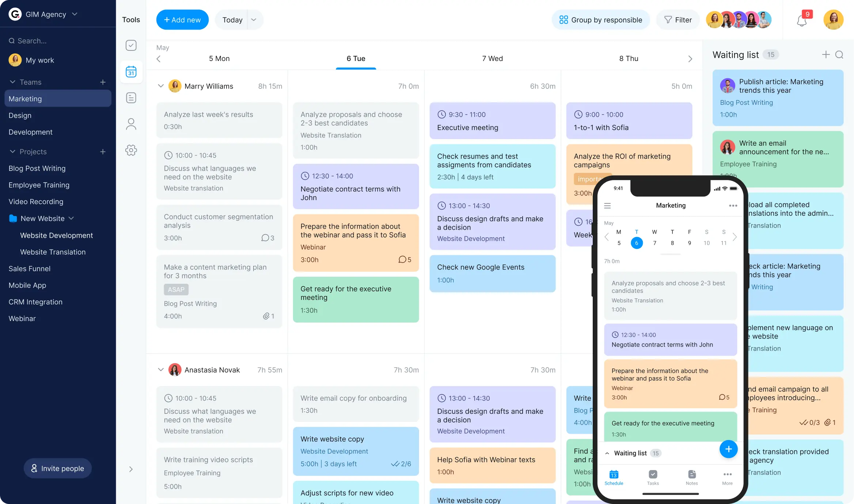Collapse the Teams section
Screen dimensions: 854x504
pos(12,82)
